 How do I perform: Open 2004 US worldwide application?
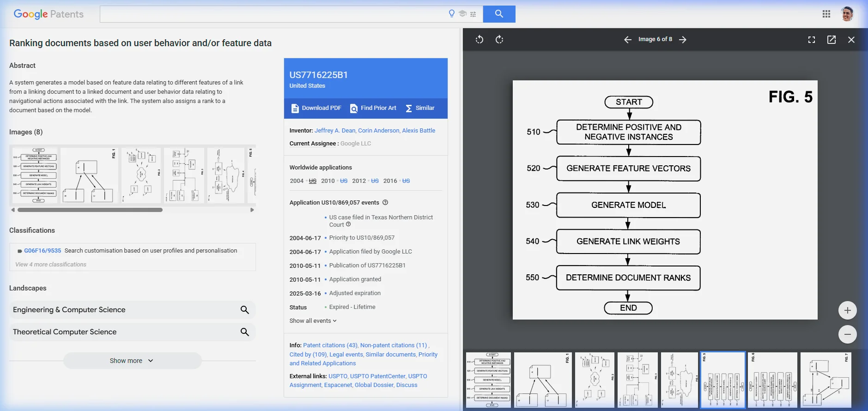(x=313, y=181)
